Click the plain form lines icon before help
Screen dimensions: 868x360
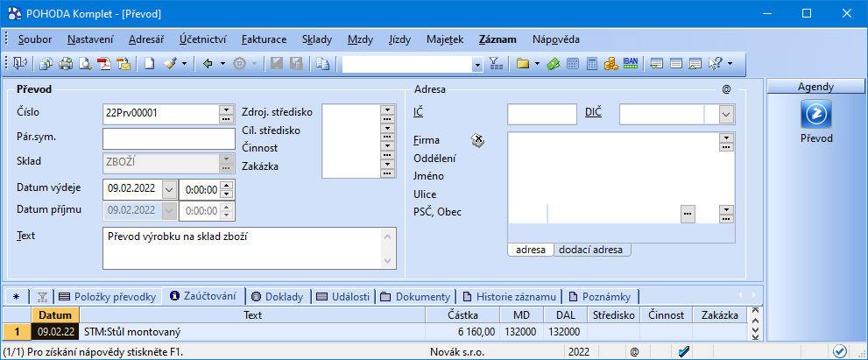[676, 64]
